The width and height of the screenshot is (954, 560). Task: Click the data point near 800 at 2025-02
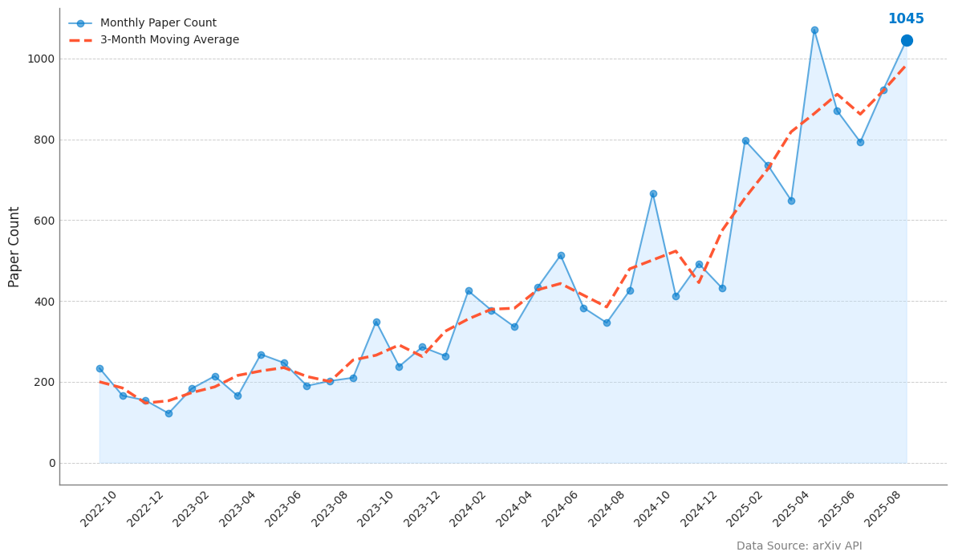click(x=745, y=140)
